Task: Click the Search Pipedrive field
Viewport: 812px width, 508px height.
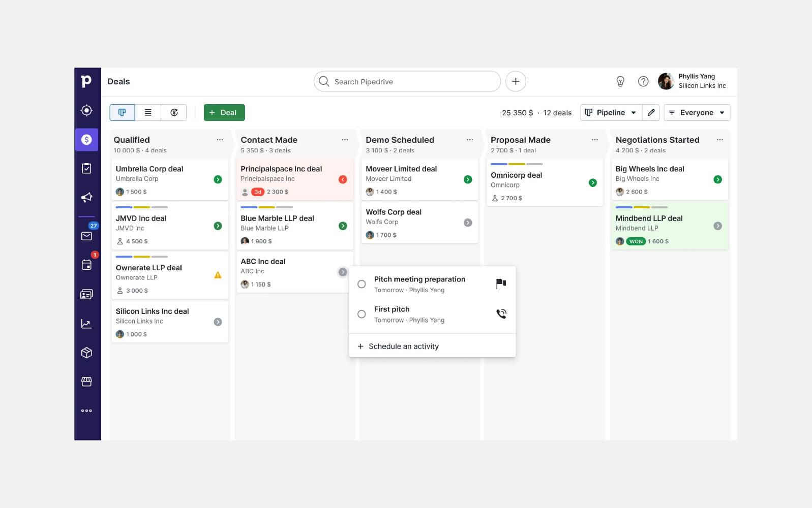Action: (407, 81)
